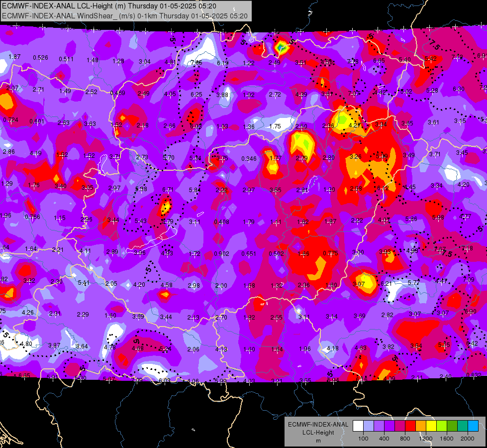The height and width of the screenshot is (448, 487).
Task: Click the 0.775 wind shear value
Action: (330, 253)
